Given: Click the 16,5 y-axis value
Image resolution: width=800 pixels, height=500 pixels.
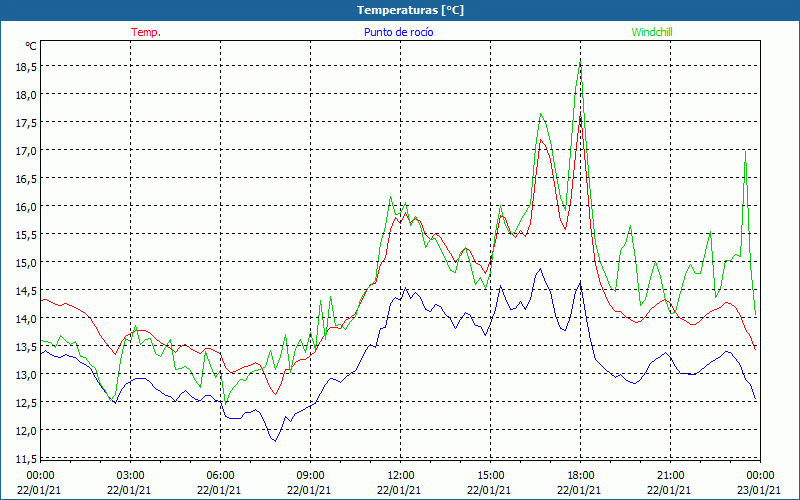Looking at the screenshot, I should click(27, 179).
